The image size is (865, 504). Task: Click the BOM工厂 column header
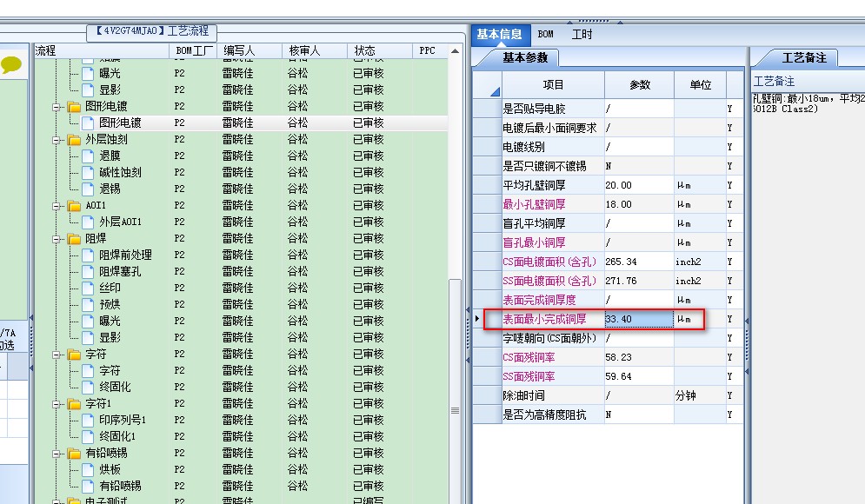193,50
